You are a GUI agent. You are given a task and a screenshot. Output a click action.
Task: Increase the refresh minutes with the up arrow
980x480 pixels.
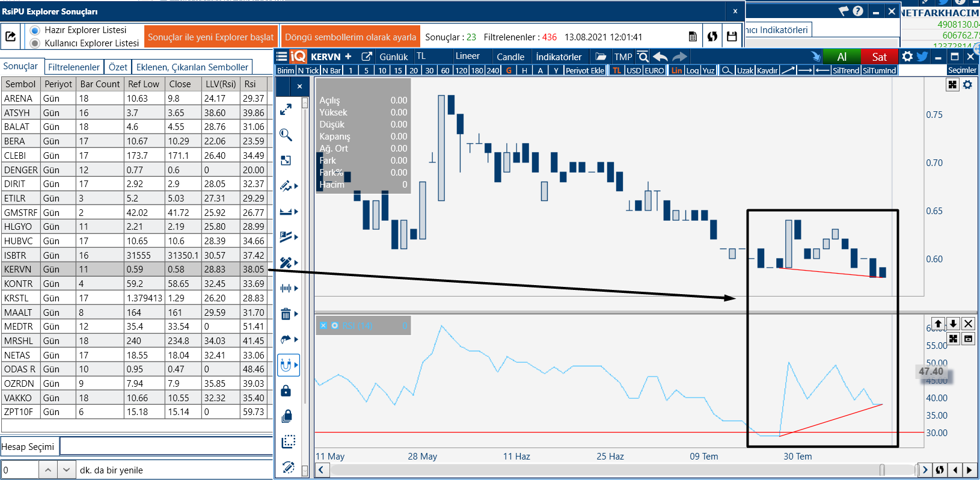tap(48, 470)
